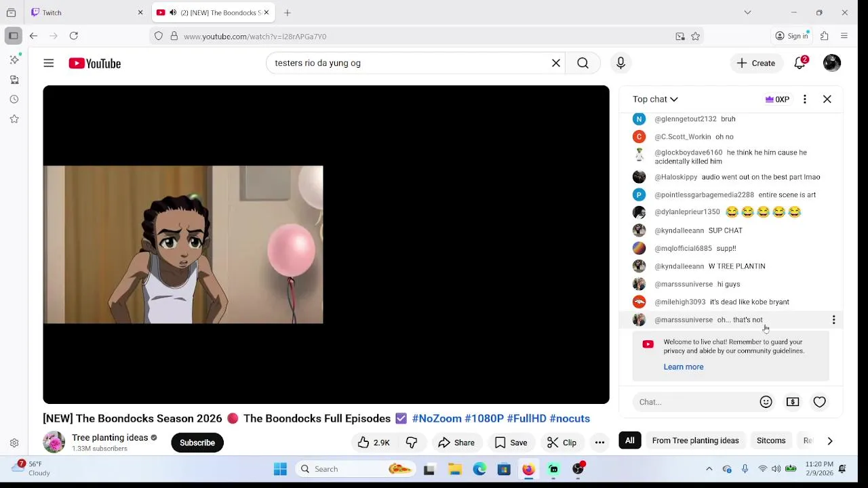Save video to playlist
868x488 pixels.
point(511,443)
